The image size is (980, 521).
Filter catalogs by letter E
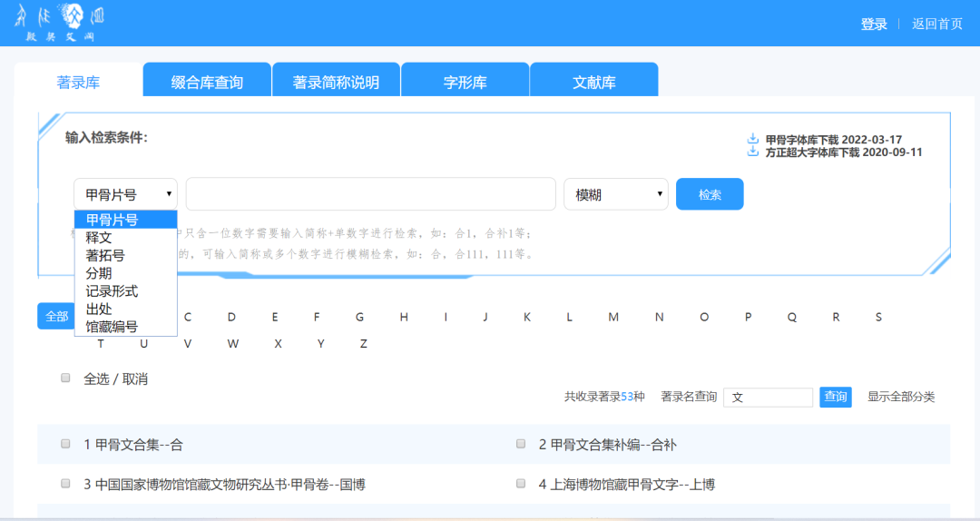click(274, 317)
